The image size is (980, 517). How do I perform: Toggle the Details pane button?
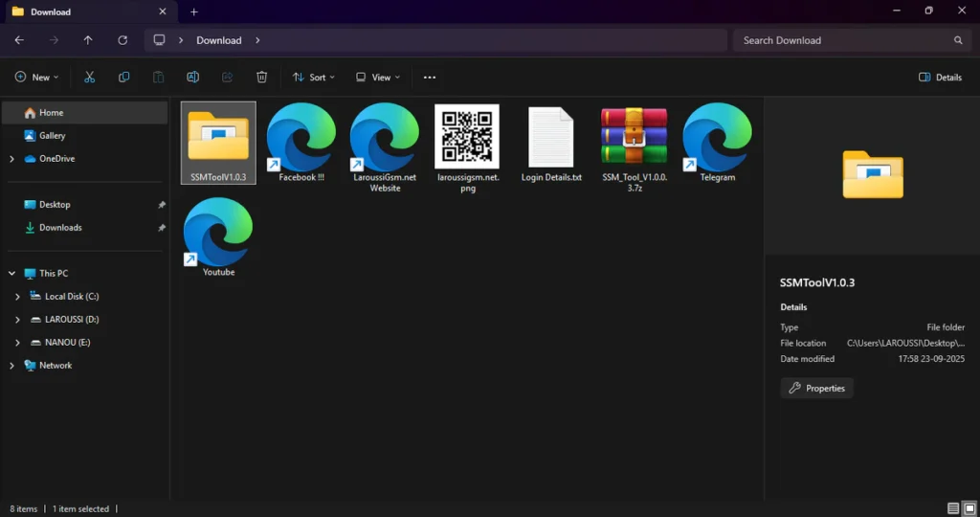pyautogui.click(x=940, y=77)
